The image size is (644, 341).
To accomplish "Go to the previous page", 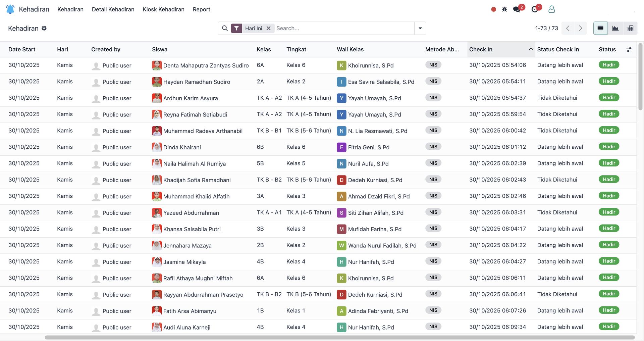I will pos(568,29).
